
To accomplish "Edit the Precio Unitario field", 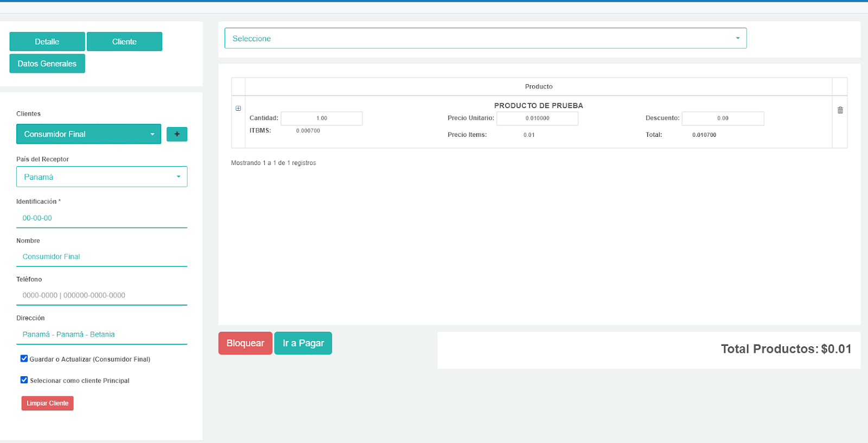I will coord(537,118).
